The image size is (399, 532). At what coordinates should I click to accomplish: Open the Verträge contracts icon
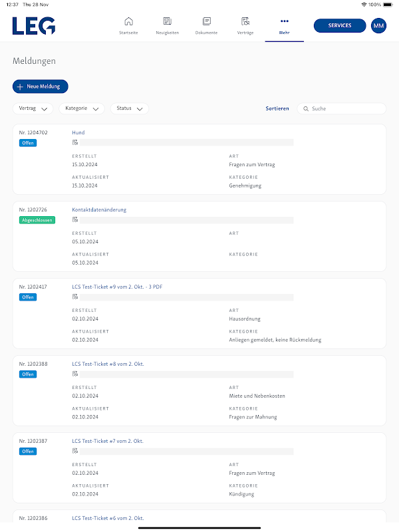click(x=245, y=21)
